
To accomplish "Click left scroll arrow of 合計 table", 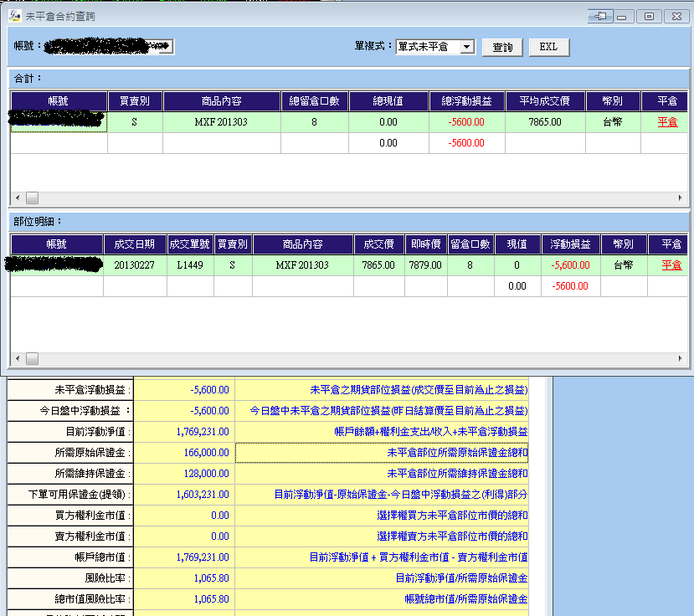I will pos(18,198).
